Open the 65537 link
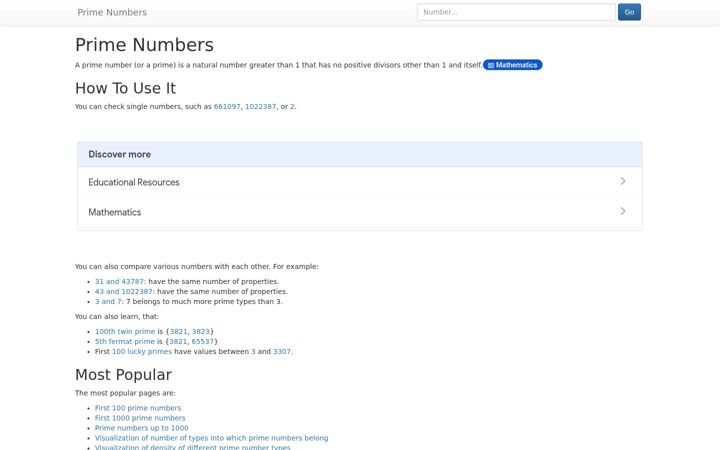Screen dimensions: 720x450 tap(202, 342)
